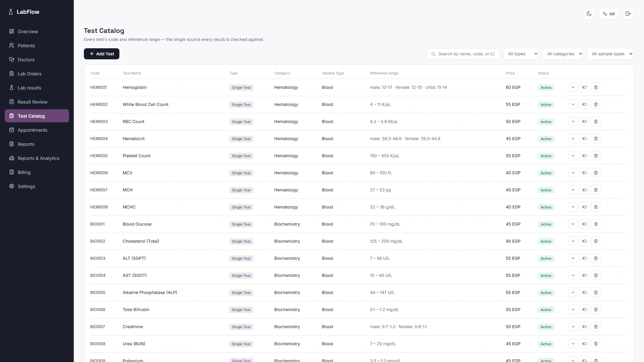Click the "90 EGP" price cell
This screenshot has height=362, width=644.
[513, 241]
